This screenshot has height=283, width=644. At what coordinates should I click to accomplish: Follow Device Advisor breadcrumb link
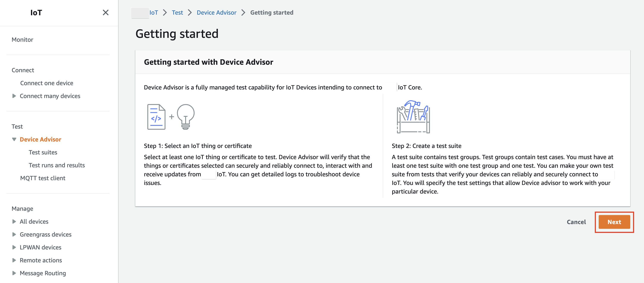coord(216,12)
